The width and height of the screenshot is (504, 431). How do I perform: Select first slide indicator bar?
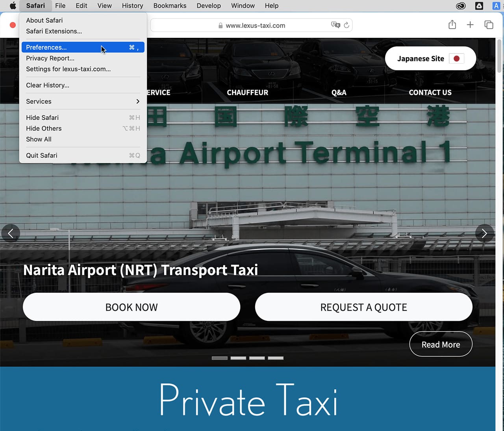coord(220,358)
